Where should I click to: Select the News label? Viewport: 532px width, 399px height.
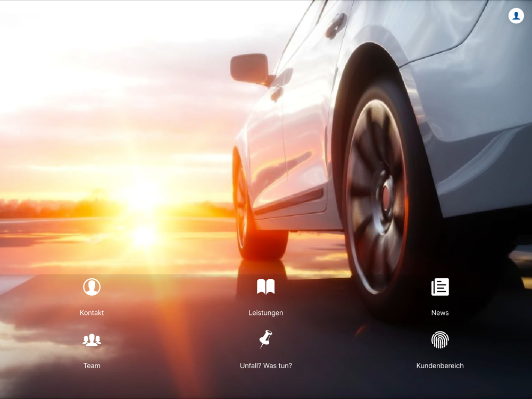tap(440, 313)
